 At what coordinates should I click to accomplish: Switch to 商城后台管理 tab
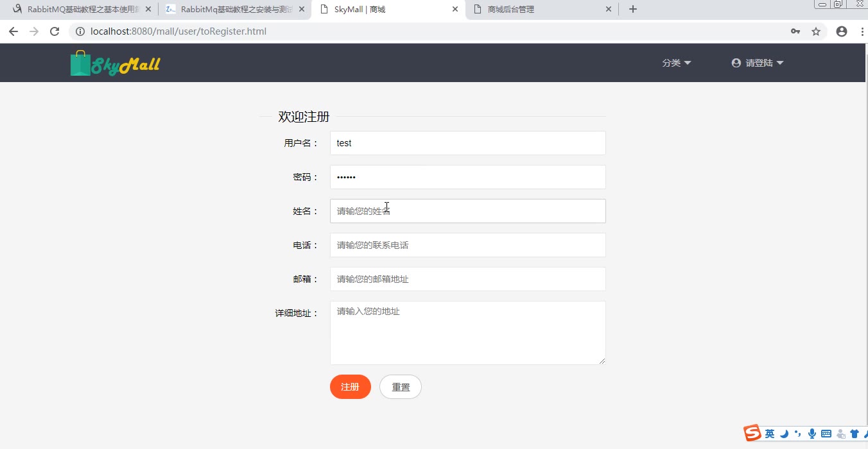click(542, 9)
